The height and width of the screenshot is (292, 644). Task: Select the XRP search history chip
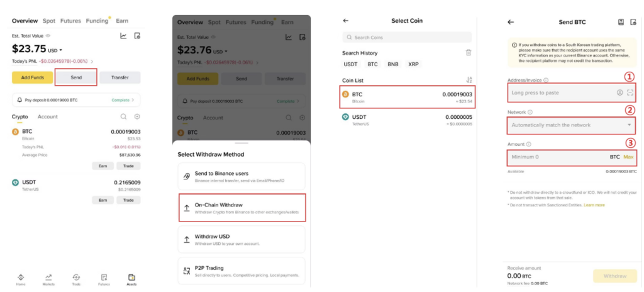click(413, 64)
